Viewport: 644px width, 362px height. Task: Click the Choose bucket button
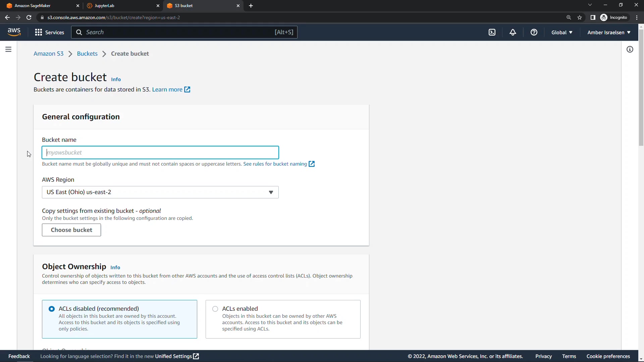pos(71,230)
